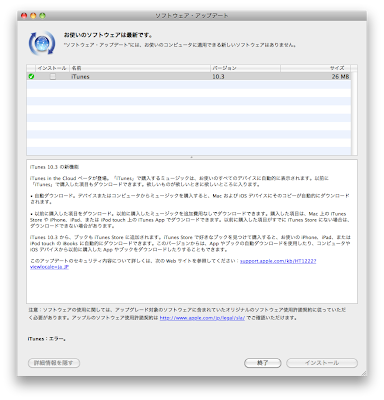Viewport: 384px width, 400px height.
Task: Click the update list vertical scrollbar
Action: click(x=354, y=113)
